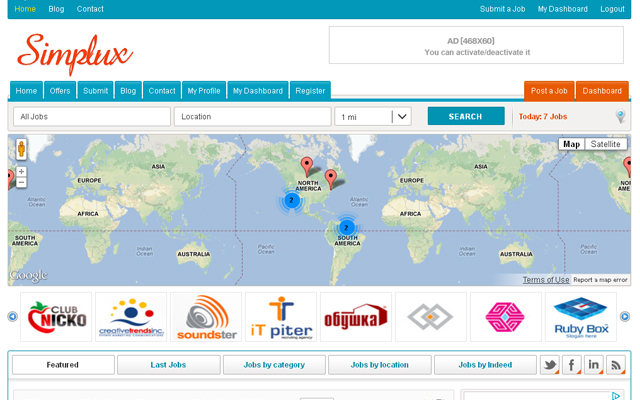The width and height of the screenshot is (640, 400).
Task: Click Submit a Job in top bar
Action: (502, 9)
